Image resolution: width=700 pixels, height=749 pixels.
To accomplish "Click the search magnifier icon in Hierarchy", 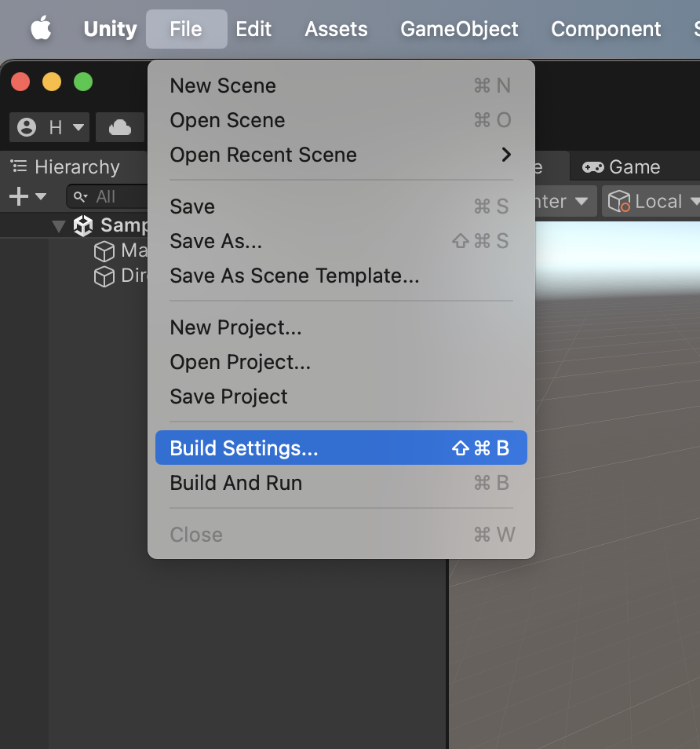I will click(80, 197).
